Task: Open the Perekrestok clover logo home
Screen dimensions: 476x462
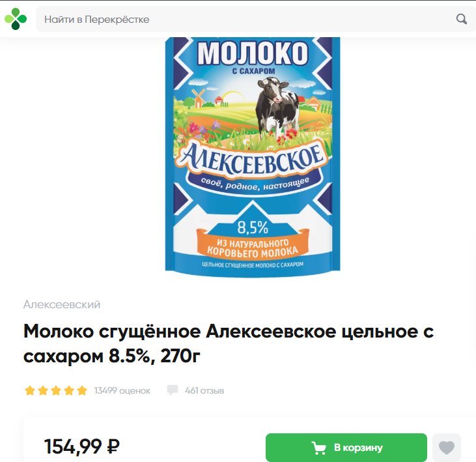Action: coord(16,19)
